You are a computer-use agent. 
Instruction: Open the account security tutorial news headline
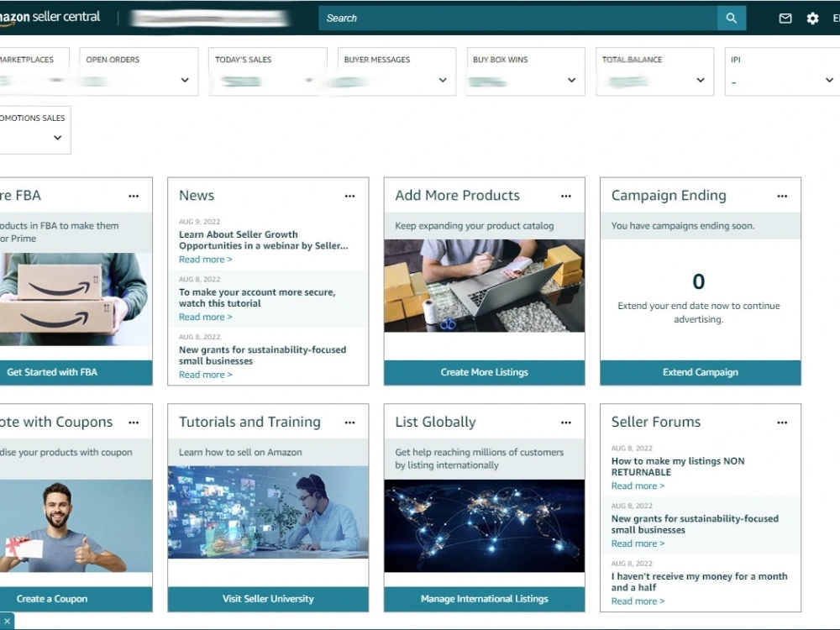(257, 298)
